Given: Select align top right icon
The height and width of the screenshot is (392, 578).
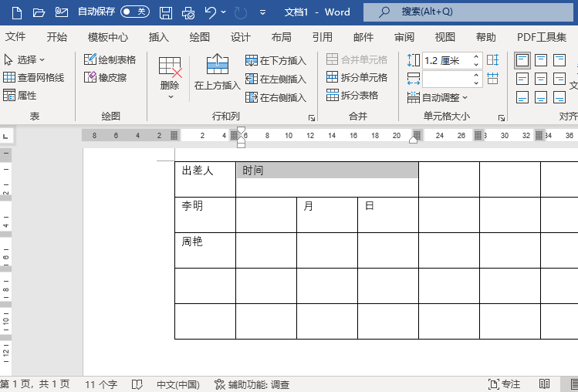Looking at the screenshot, I should tap(559, 60).
